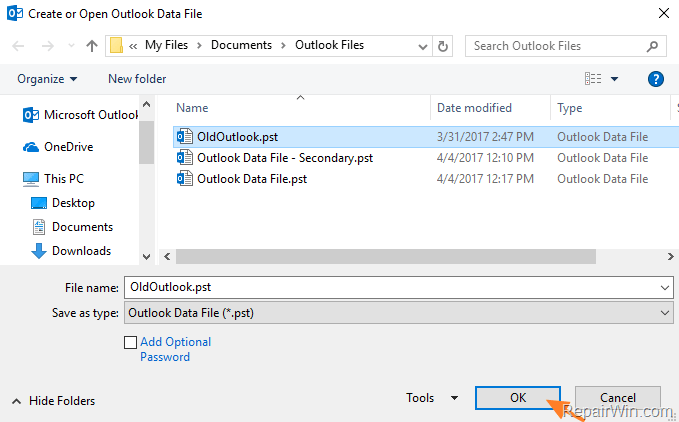The height and width of the screenshot is (422, 679).
Task: Click the Back navigation arrow
Action: (18, 46)
